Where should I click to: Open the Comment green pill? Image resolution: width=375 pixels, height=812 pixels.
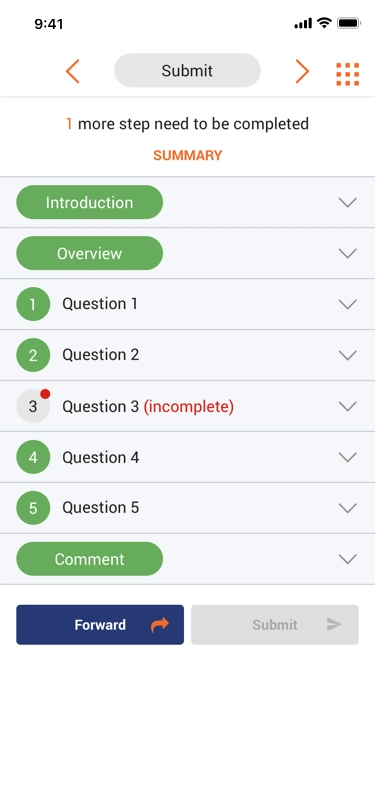[90, 559]
